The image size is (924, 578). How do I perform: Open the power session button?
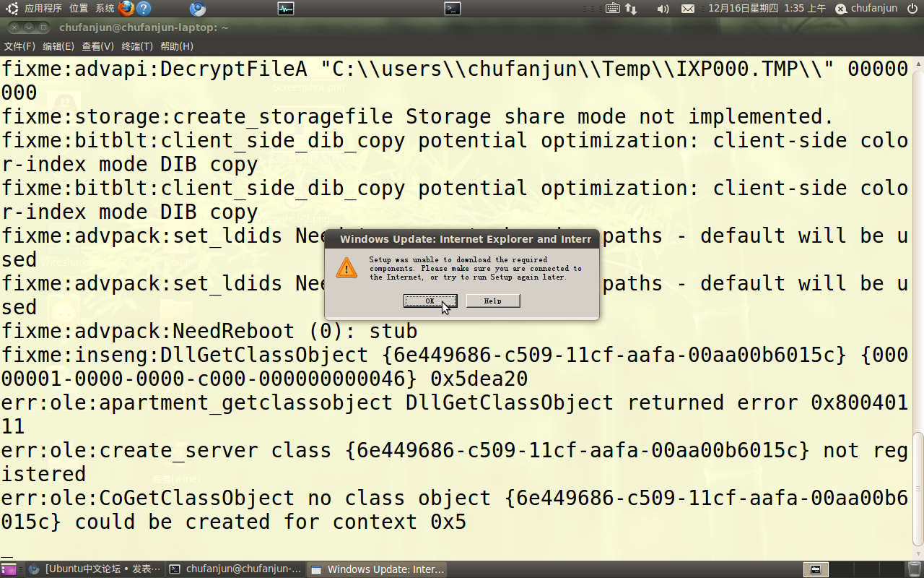pyautogui.click(x=912, y=9)
